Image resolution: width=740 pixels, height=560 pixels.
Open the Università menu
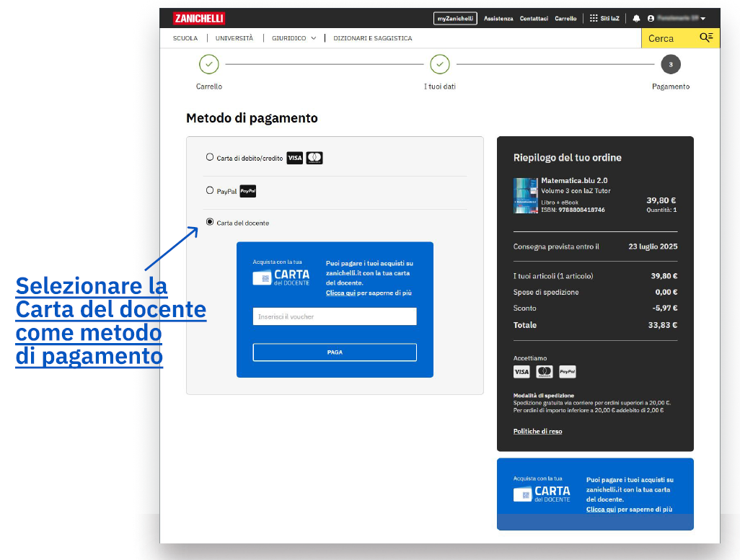point(234,38)
